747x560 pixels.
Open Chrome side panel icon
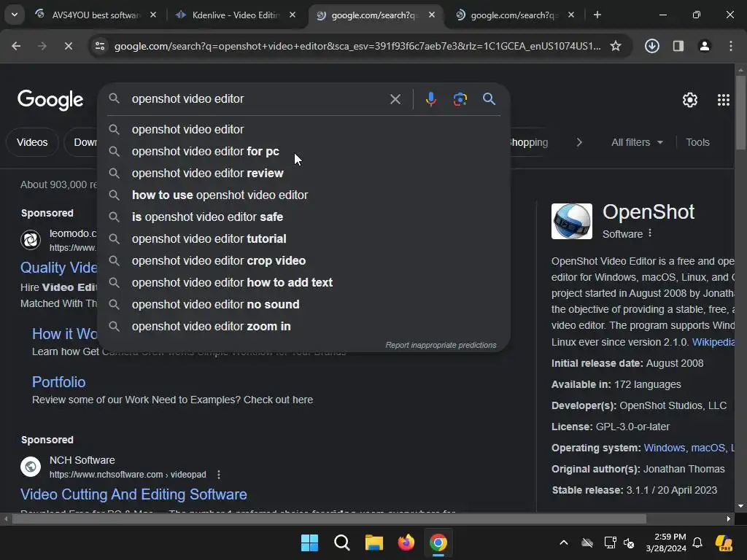coord(678,46)
